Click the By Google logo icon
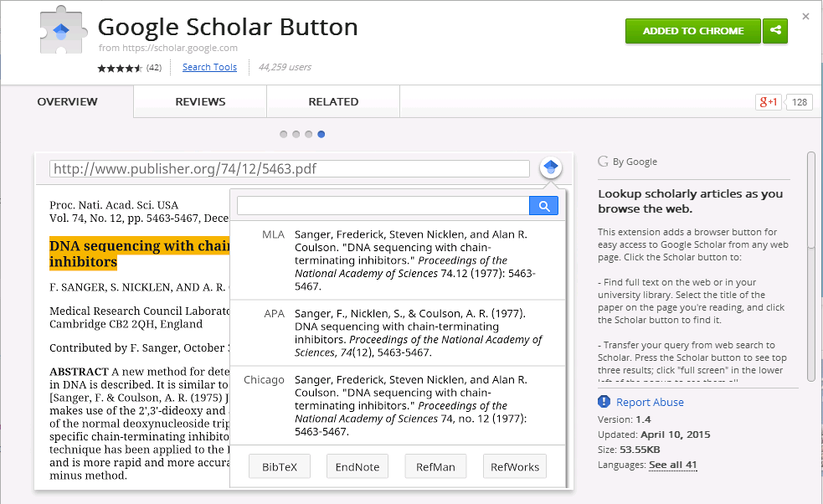The image size is (823, 504). pyautogui.click(x=603, y=162)
